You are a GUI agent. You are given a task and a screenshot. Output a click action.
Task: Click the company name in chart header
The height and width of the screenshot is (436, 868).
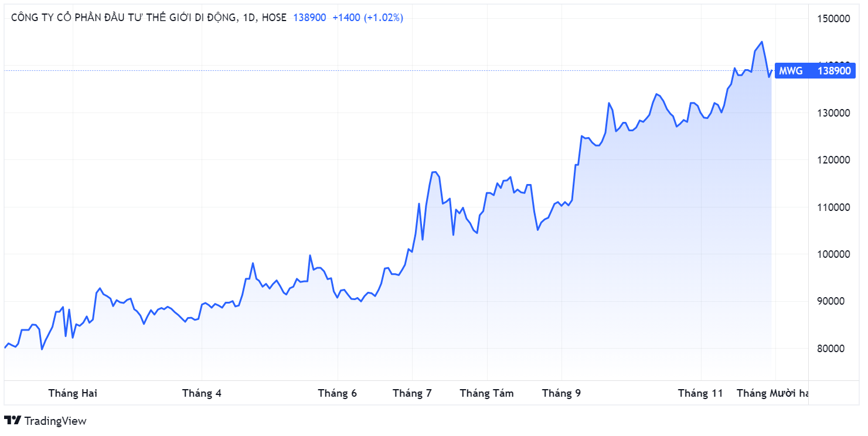tap(124, 18)
